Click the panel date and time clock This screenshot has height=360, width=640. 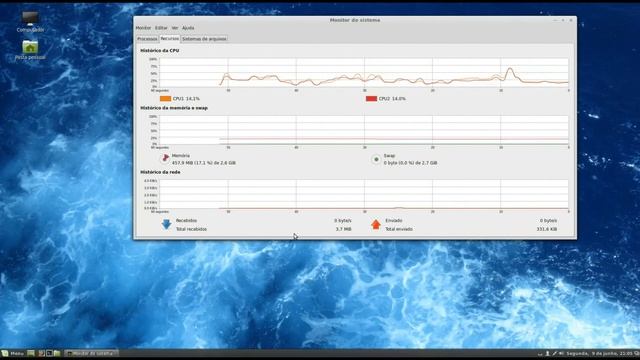click(599, 353)
